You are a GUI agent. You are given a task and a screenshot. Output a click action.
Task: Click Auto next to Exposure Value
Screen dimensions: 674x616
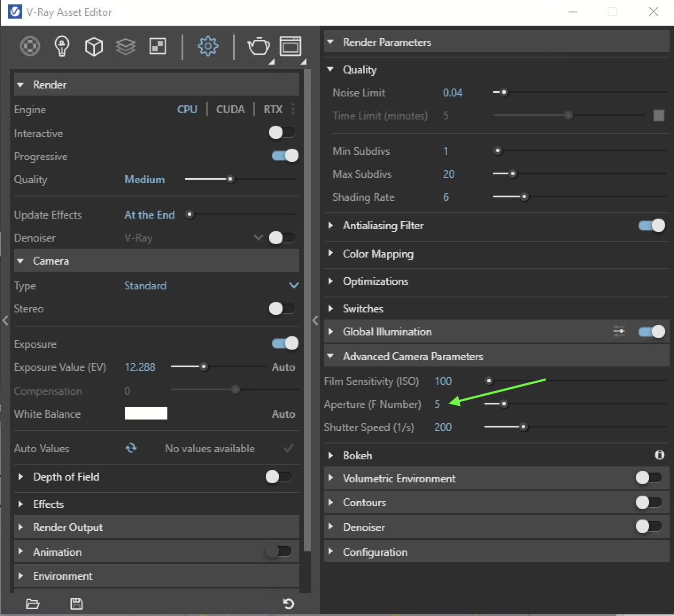283,367
